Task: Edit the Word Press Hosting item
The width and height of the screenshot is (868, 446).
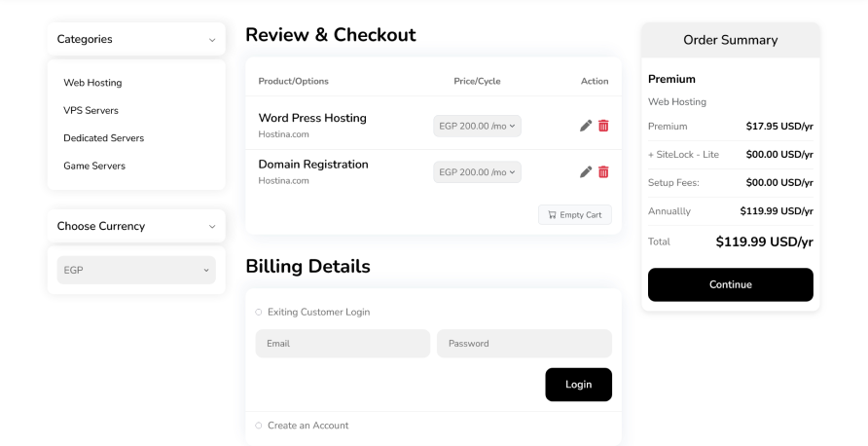Action: [x=586, y=126]
